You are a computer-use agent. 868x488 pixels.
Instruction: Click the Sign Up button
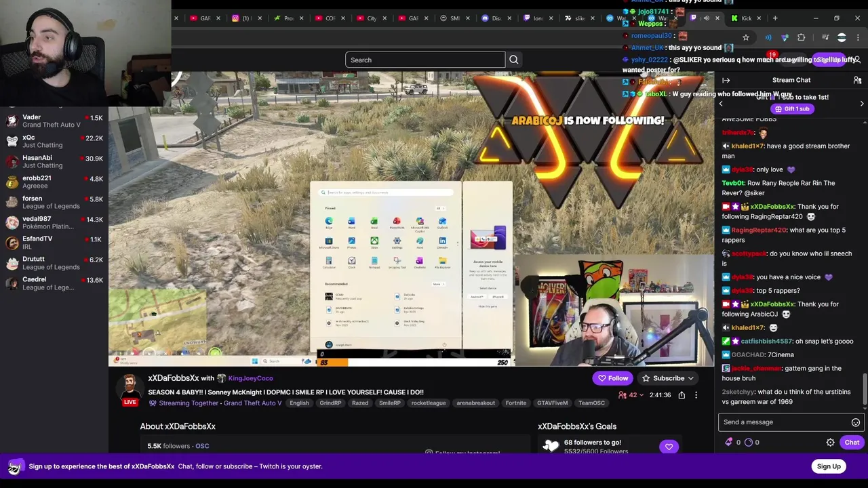coord(829,466)
